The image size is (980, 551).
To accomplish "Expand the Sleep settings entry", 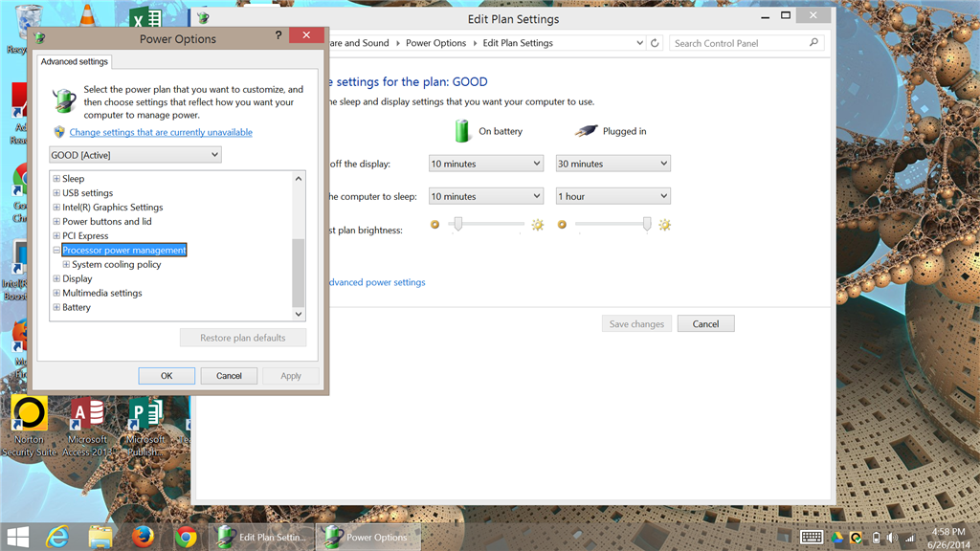I will pos(58,178).
